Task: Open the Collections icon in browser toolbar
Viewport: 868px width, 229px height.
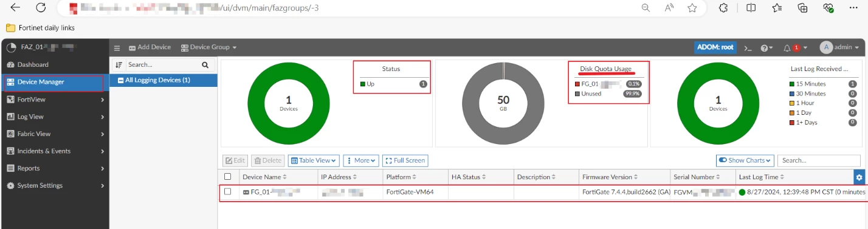Action: pyautogui.click(x=802, y=8)
